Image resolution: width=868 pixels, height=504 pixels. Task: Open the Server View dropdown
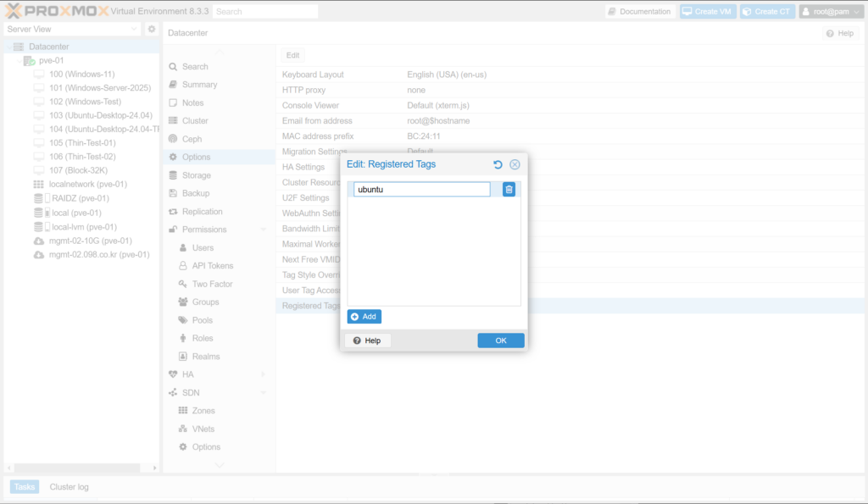(x=72, y=29)
